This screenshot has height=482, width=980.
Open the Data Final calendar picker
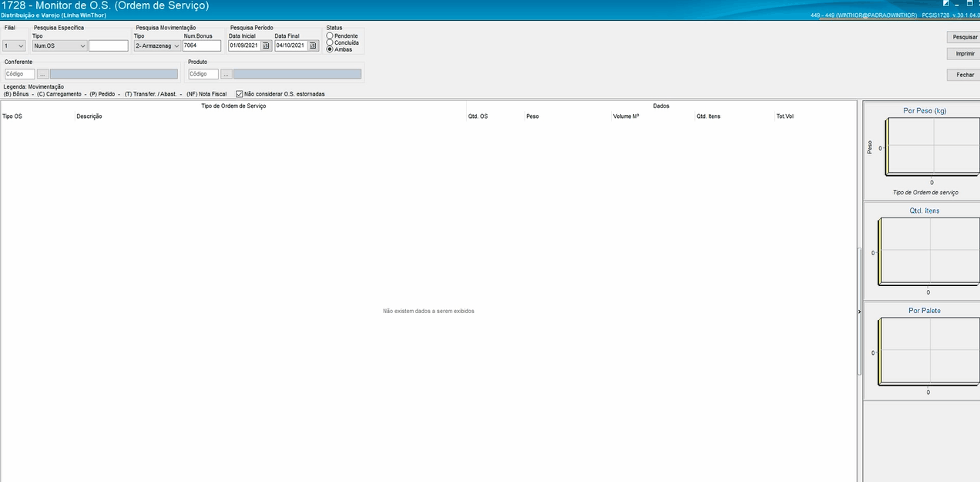[312, 46]
